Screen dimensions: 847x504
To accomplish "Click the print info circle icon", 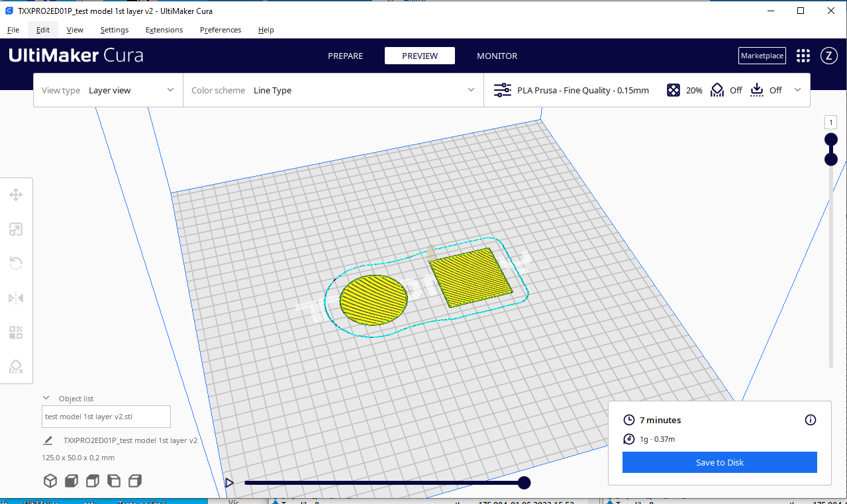I will click(x=810, y=420).
